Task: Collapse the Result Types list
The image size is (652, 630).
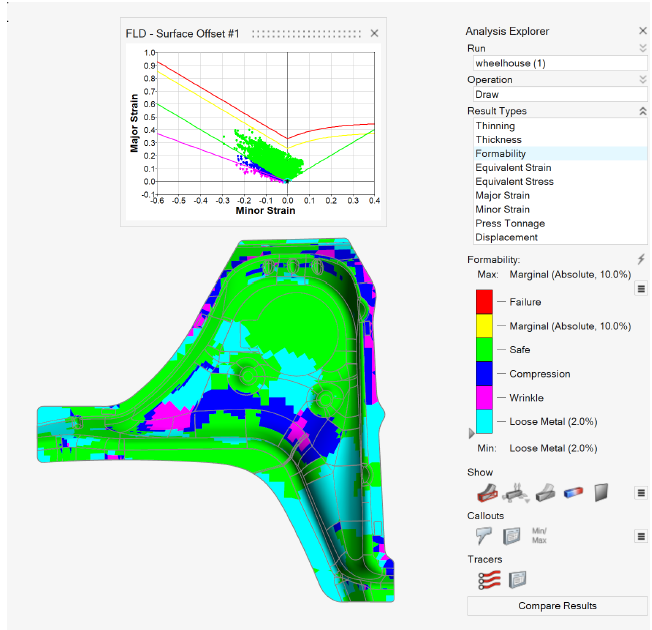Action: (642, 111)
